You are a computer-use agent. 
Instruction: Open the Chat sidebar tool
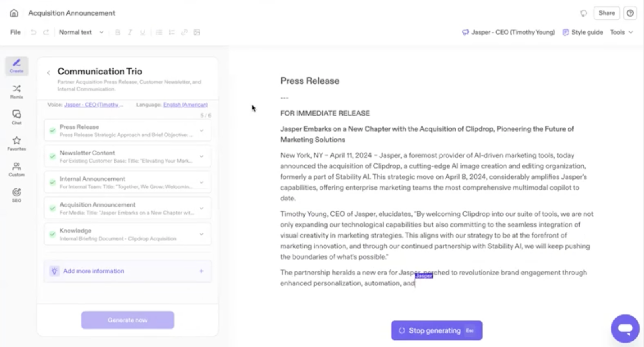17,118
